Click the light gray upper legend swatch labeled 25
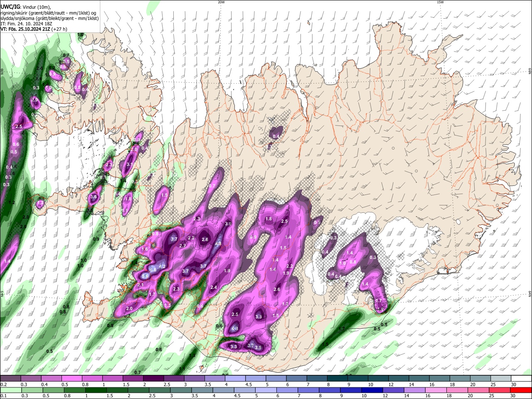The width and height of the screenshot is (532, 399). [501, 378]
